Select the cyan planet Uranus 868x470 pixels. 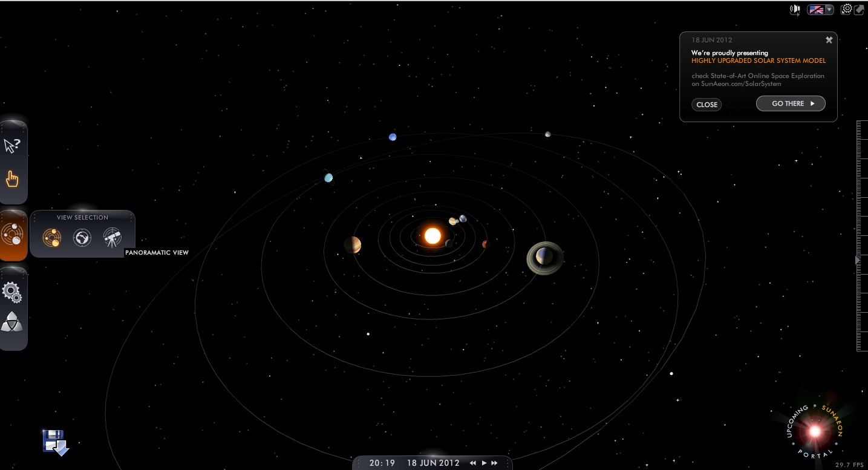click(328, 178)
